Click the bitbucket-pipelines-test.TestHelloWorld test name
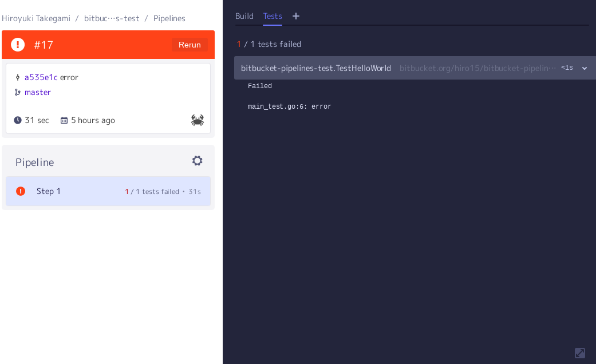This screenshot has height=364, width=596. coord(316,68)
